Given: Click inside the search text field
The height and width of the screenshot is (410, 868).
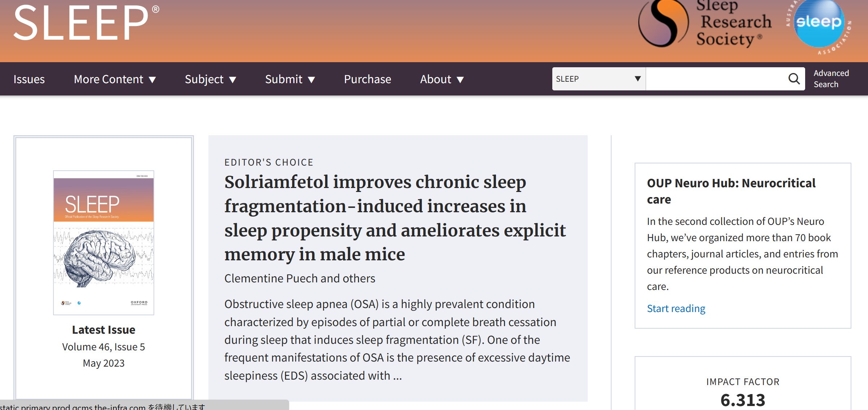Looking at the screenshot, I should [715, 79].
